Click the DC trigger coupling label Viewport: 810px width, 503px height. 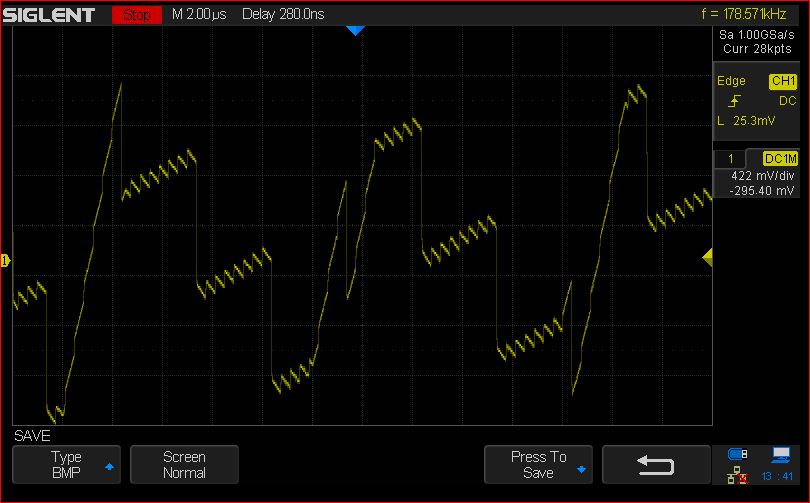[787, 101]
